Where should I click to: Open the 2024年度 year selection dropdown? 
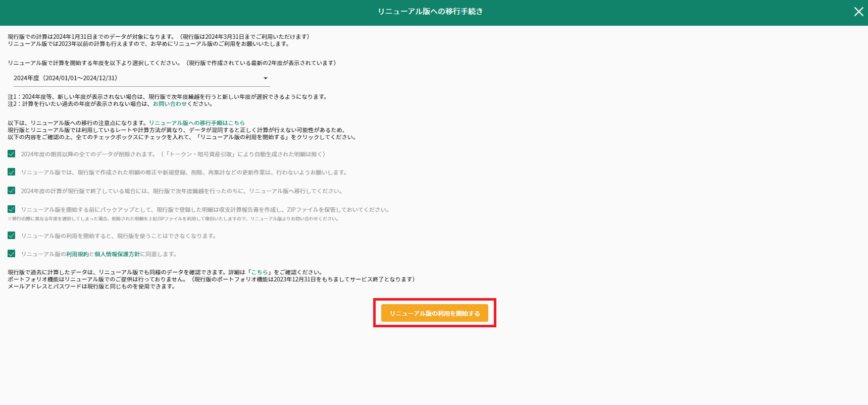coord(141,78)
